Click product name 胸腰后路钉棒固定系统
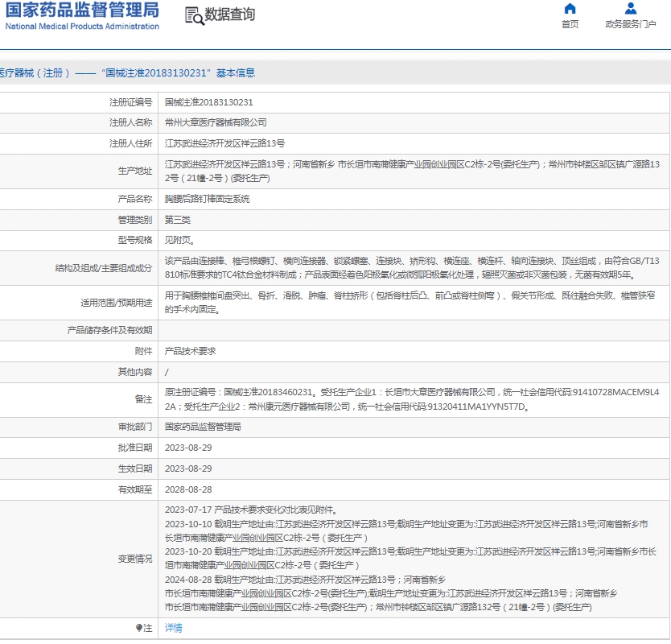 click(207, 199)
